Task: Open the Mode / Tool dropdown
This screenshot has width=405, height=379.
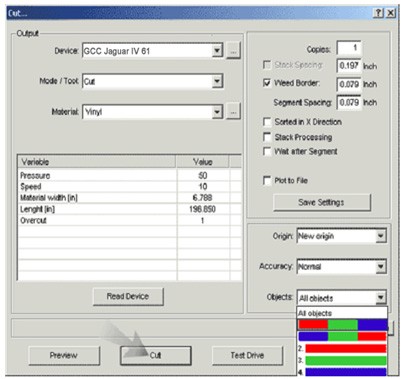Action: [217, 81]
